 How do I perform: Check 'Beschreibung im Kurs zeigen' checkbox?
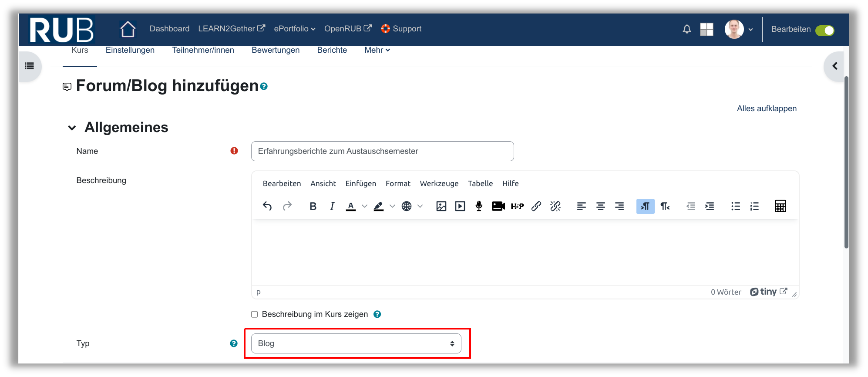[x=255, y=314]
